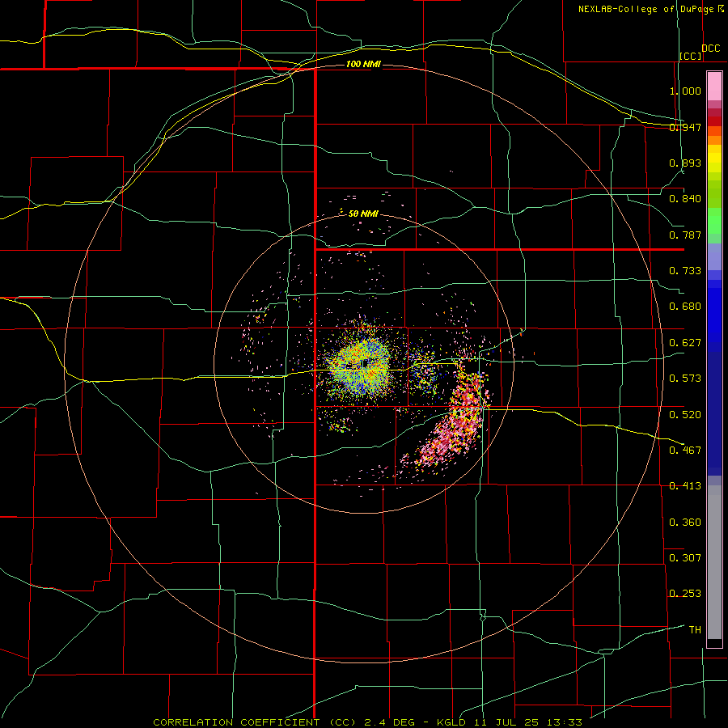
Task: Click the 0.627 color scale value
Action: [685, 343]
